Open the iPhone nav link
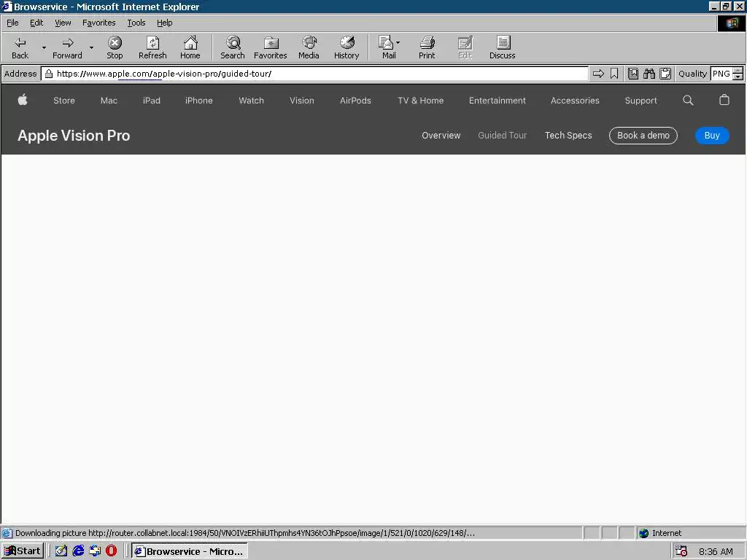 198,101
